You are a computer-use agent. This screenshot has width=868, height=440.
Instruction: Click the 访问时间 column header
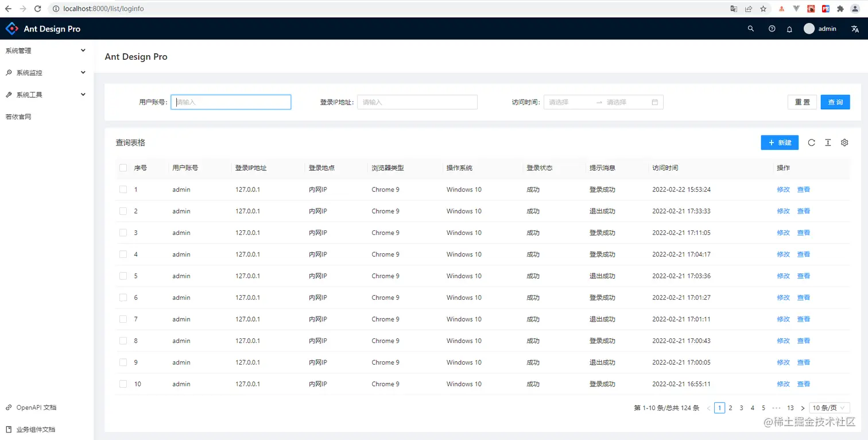pos(665,168)
